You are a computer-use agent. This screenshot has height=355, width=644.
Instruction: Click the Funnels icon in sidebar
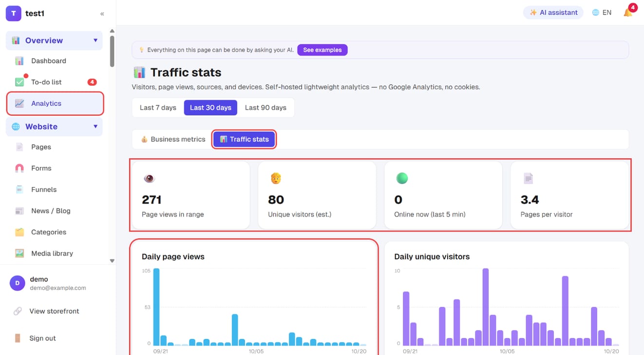[19, 189]
